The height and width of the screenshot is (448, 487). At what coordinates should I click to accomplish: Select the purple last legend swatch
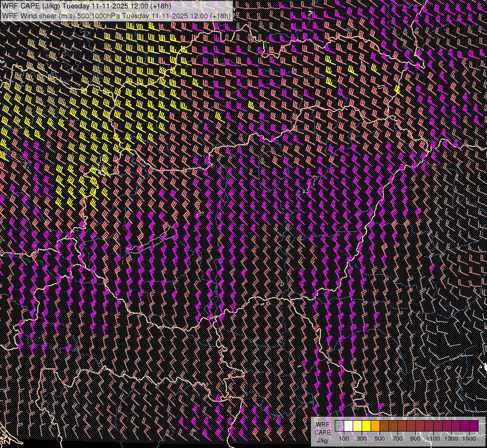[x=474, y=426]
